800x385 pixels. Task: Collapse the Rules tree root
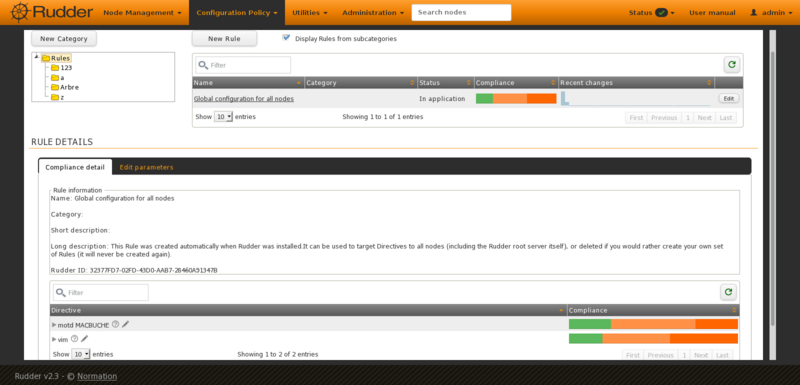[37, 58]
